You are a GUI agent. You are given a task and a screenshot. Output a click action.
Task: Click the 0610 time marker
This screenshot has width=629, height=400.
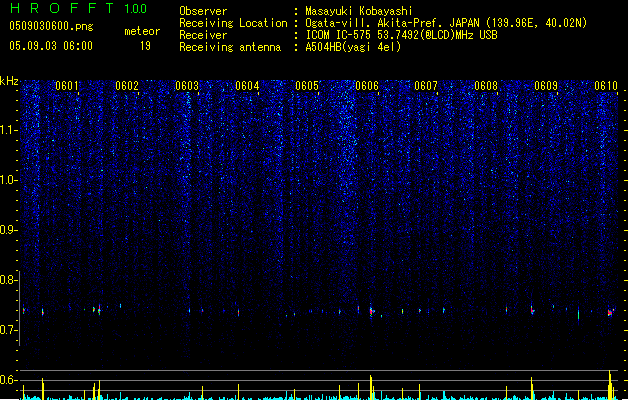pos(606,86)
